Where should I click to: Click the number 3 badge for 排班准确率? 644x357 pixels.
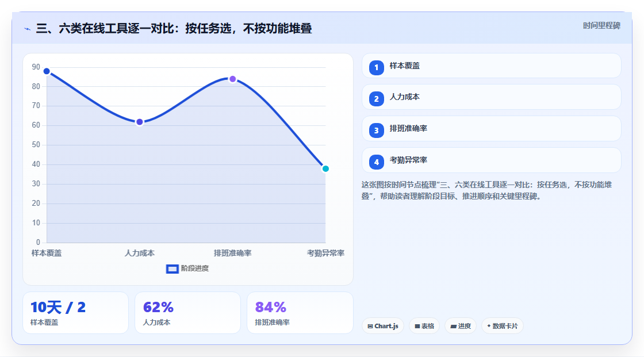coord(376,130)
